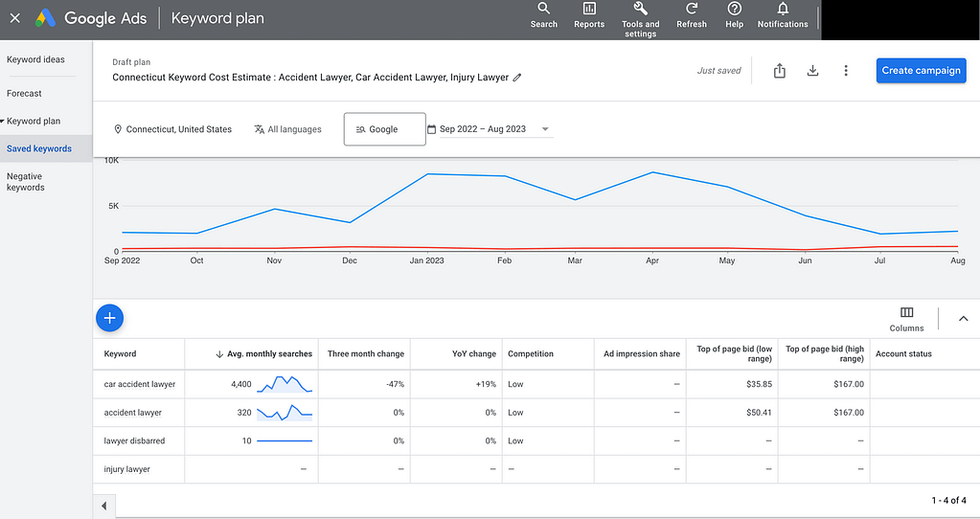
Task: Open the Reports icon menu
Action: coord(589,15)
